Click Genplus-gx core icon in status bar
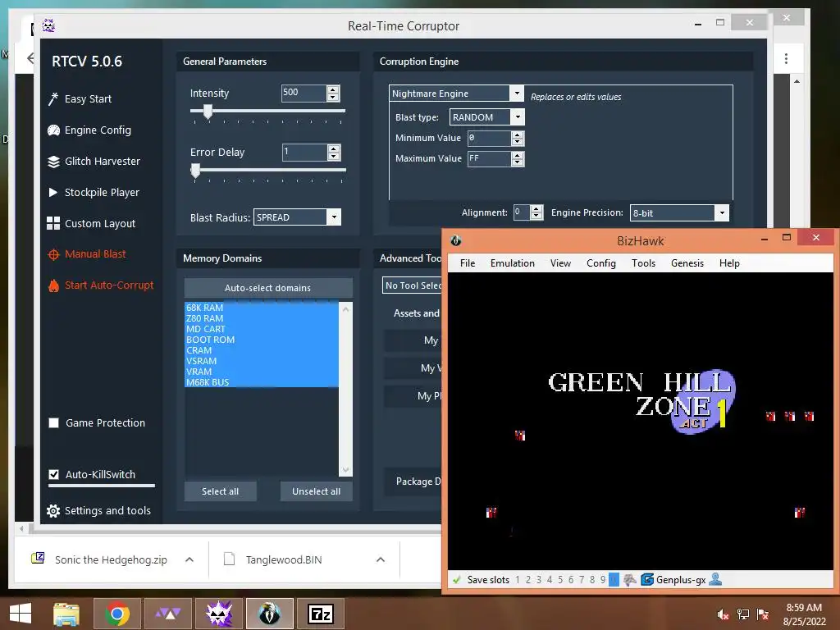840x630 pixels. [647, 580]
